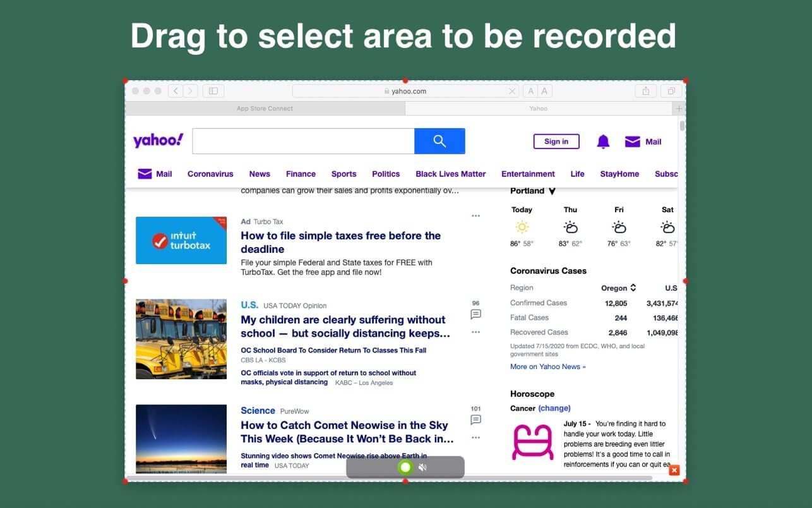This screenshot has height=508, width=812.
Task: Open the Safari share menu
Action: (646, 91)
